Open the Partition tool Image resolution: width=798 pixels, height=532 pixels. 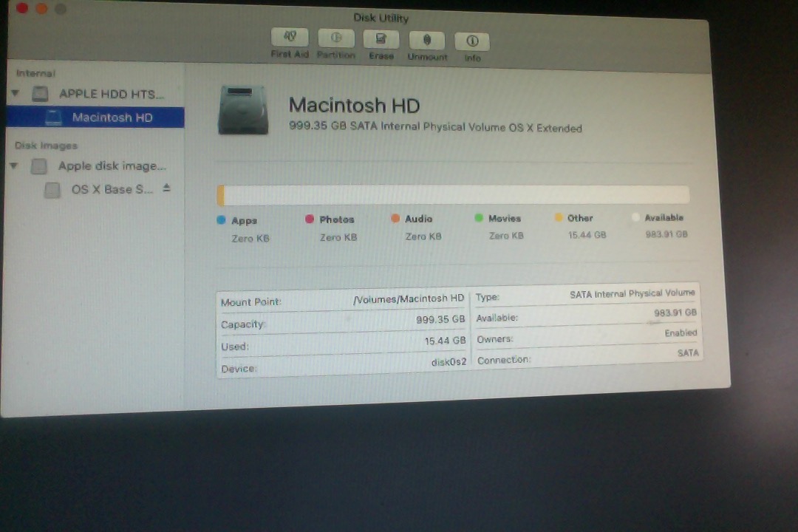pyautogui.click(x=336, y=38)
